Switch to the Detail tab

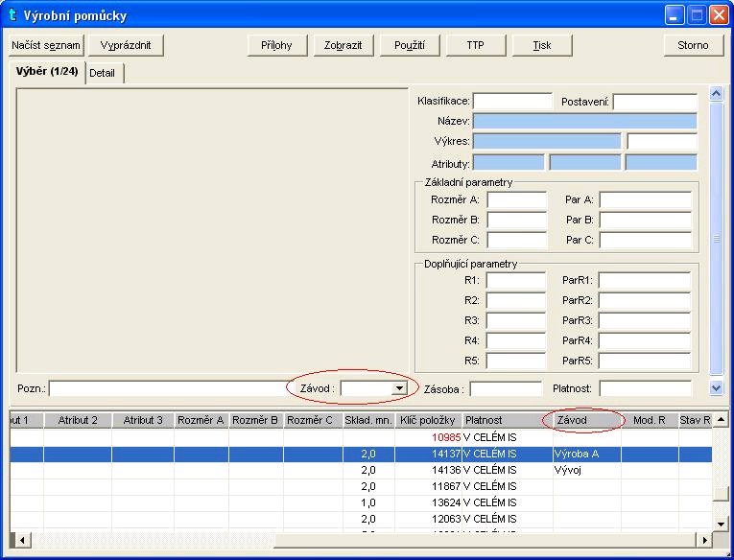pyautogui.click(x=105, y=74)
